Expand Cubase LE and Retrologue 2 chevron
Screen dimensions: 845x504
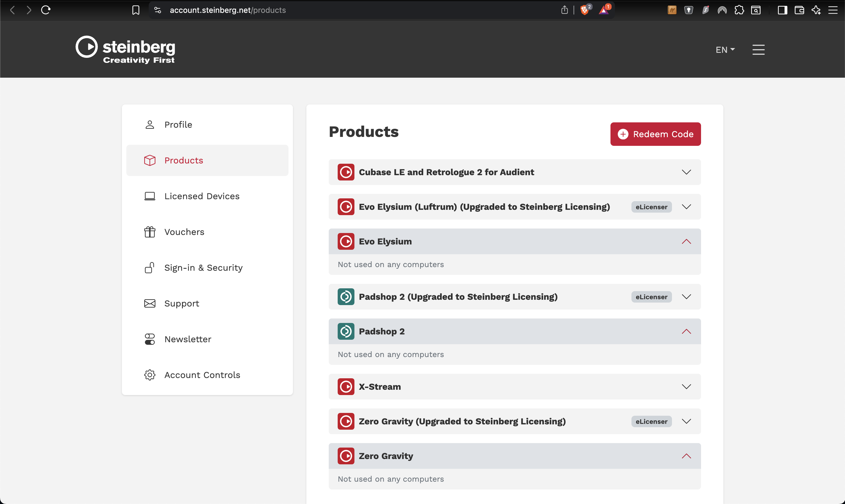pos(686,172)
